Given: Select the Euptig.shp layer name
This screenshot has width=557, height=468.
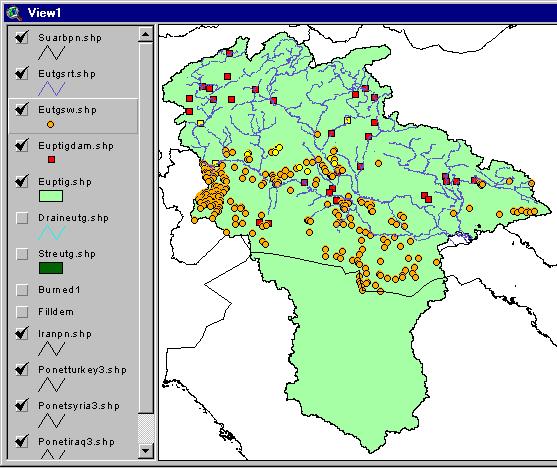Looking at the screenshot, I should (x=65, y=182).
